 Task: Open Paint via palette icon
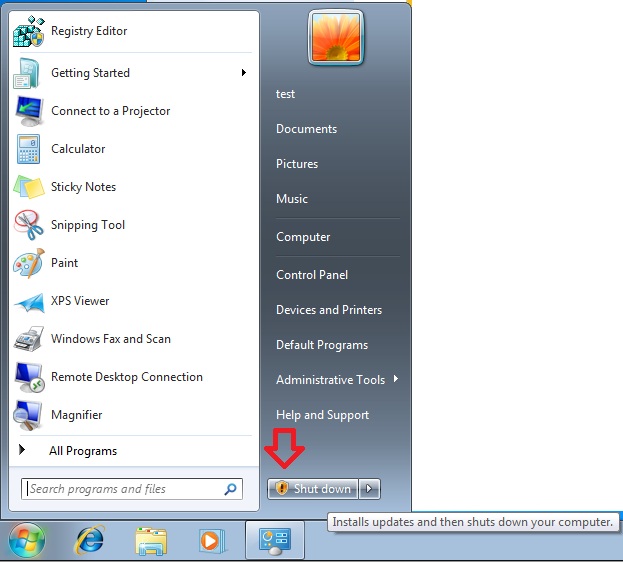point(28,263)
